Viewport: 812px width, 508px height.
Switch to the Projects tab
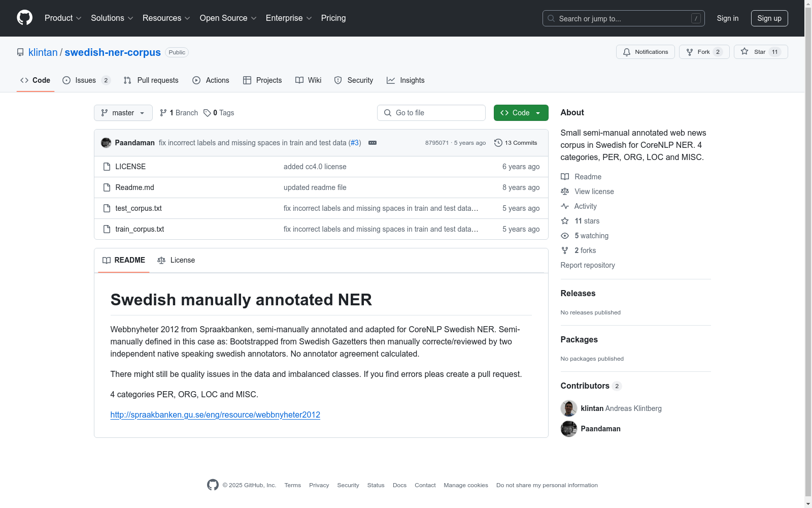pos(262,80)
